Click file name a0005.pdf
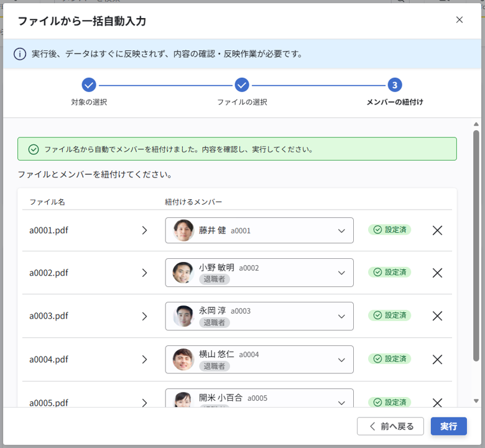 tap(48, 403)
